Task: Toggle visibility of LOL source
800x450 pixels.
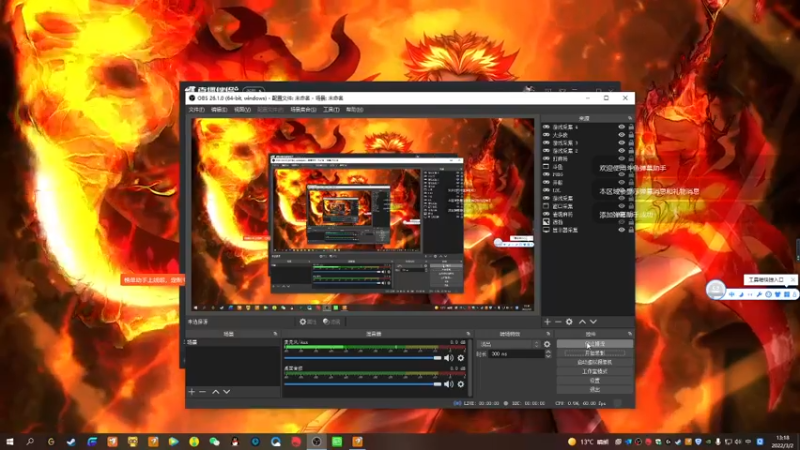Action: (621, 190)
